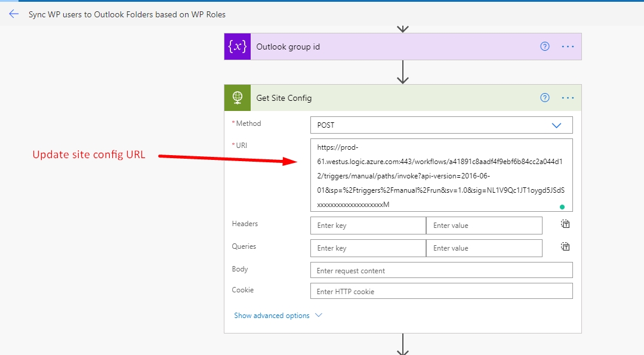
Task: Click the chevron beside Show advanced options
Action: pos(319,315)
